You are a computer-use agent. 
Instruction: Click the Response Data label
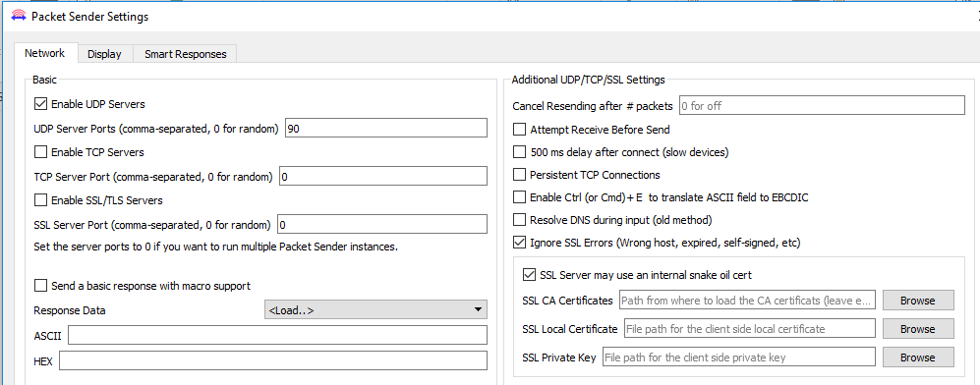click(70, 310)
